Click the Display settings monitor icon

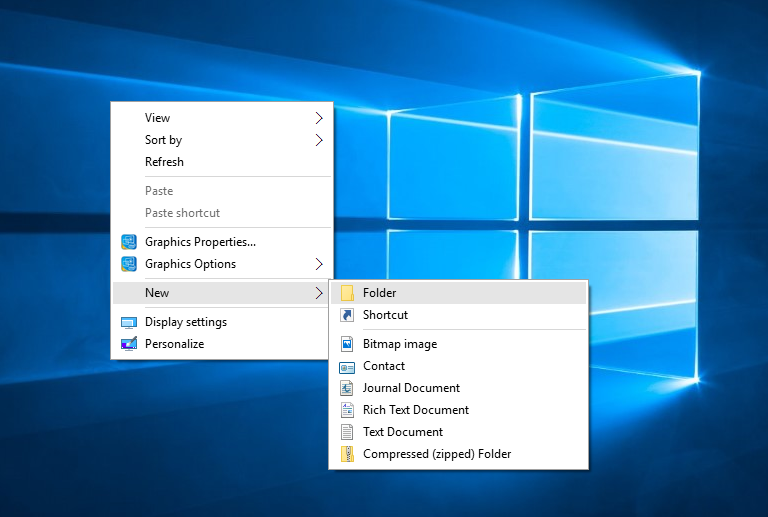(129, 323)
